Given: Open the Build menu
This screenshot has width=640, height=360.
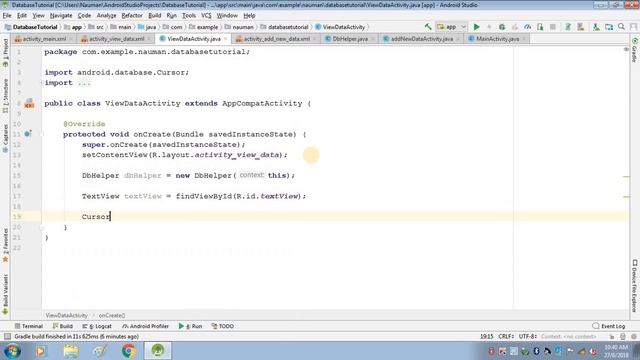Looking at the screenshot, I should tap(154, 16).
